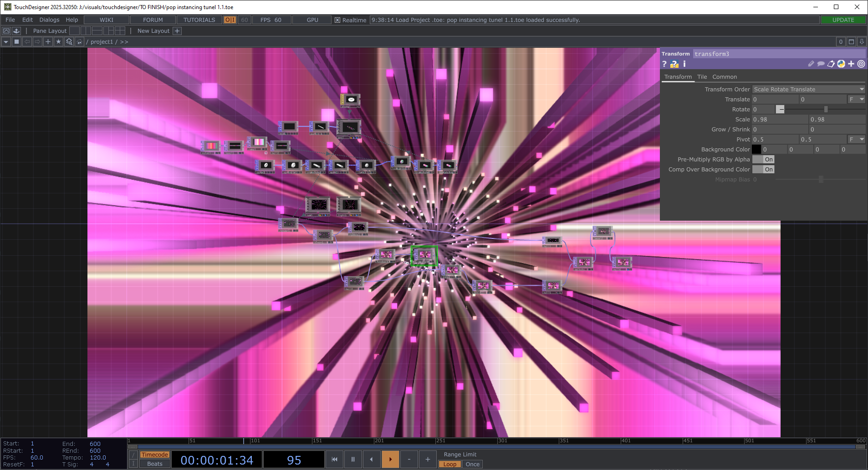Click the Rotate slider handle
The width and height of the screenshot is (868, 470).
point(826,110)
